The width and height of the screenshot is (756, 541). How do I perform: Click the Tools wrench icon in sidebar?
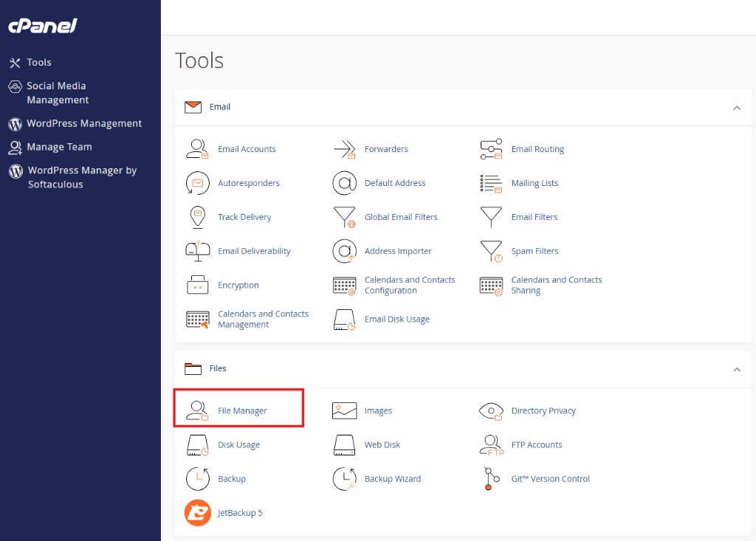[x=15, y=63]
